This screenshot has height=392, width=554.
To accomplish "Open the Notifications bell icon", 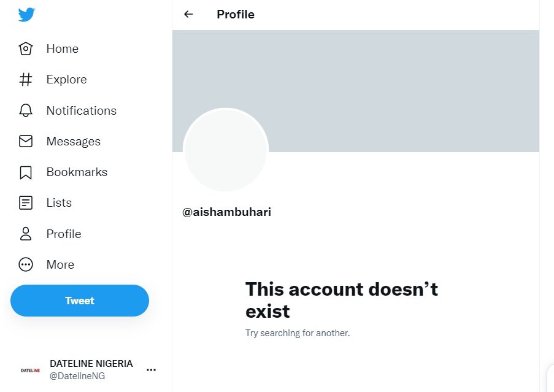I will [26, 110].
